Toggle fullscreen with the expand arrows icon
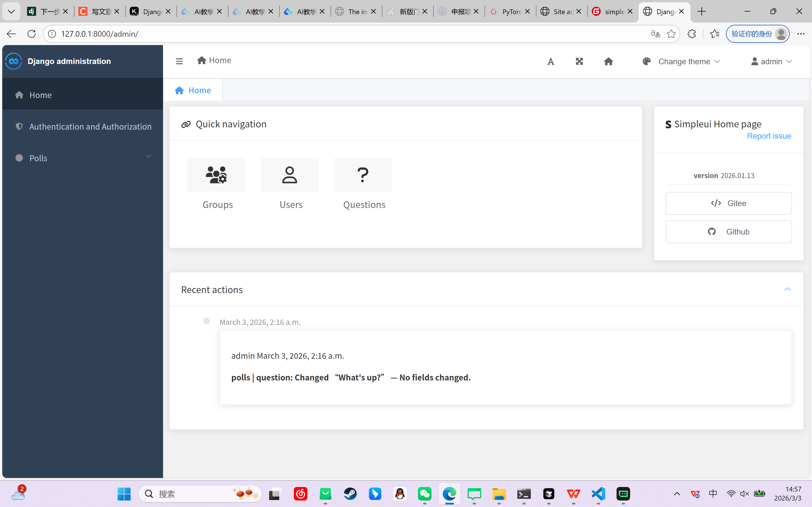812x507 pixels. point(579,61)
